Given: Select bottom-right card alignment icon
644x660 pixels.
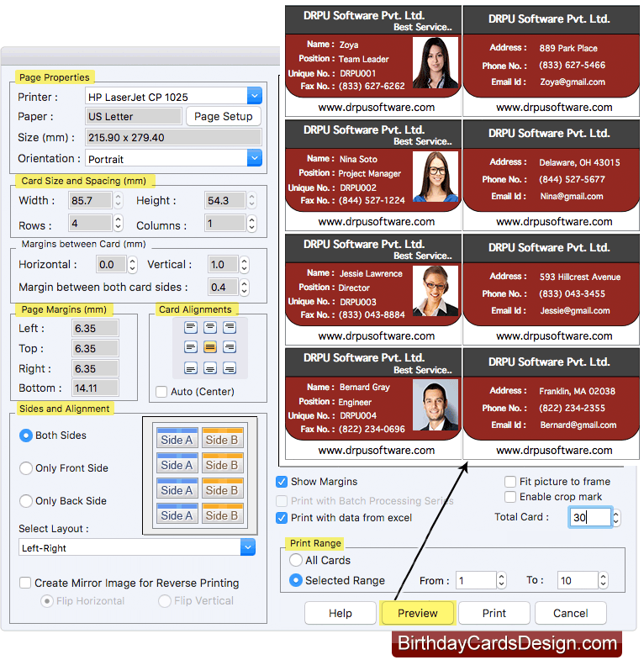Looking at the screenshot, I should 230,369.
